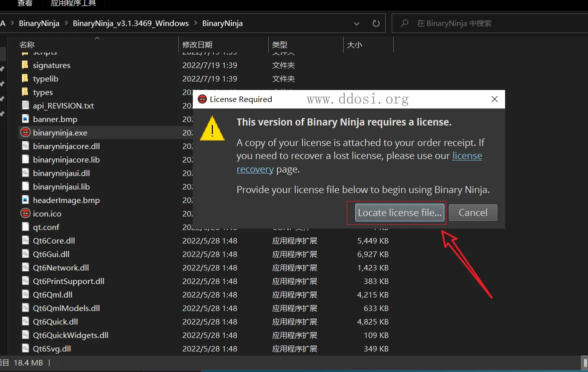Click the 4,825 KB size value
Screen dimensions: 588x372
pyautogui.click(x=372, y=321)
